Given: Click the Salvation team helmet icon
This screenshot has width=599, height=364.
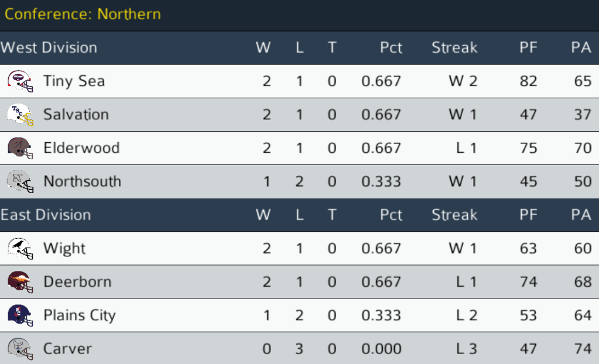Looking at the screenshot, I should click(x=20, y=114).
